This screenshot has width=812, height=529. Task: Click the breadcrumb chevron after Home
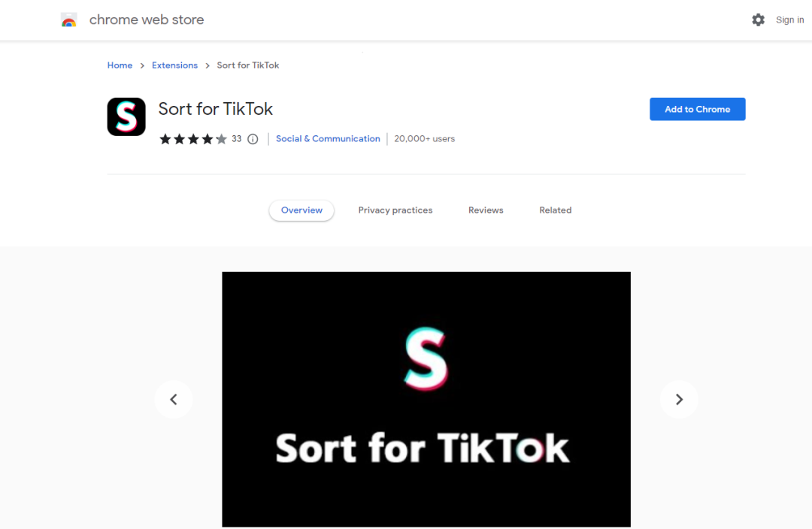(142, 65)
